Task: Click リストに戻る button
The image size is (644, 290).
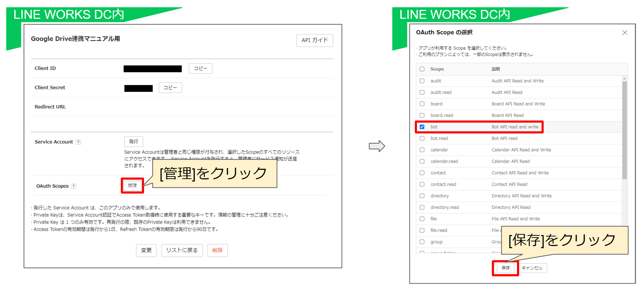Action: (x=182, y=250)
